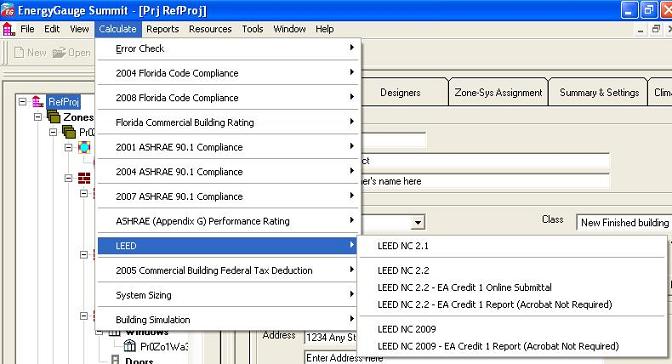Click the door icon beside Doors
Viewport: 672px width, 364px height.
[x=115, y=360]
